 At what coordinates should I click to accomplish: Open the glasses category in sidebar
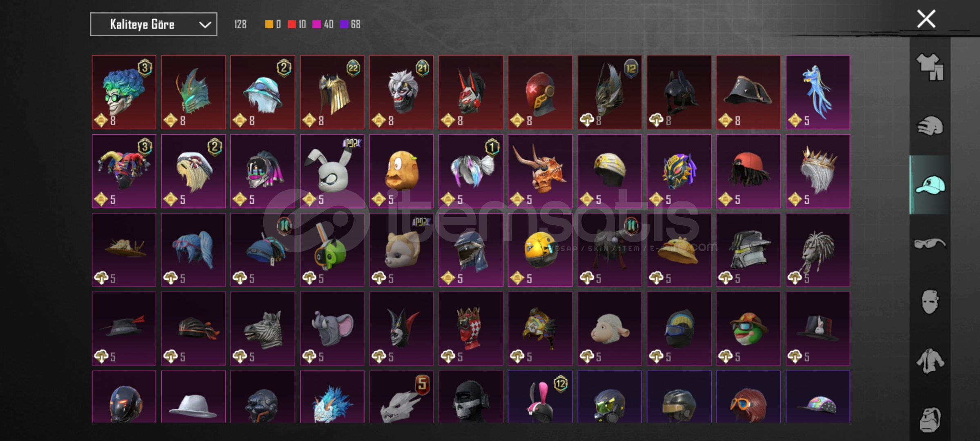coord(930,244)
